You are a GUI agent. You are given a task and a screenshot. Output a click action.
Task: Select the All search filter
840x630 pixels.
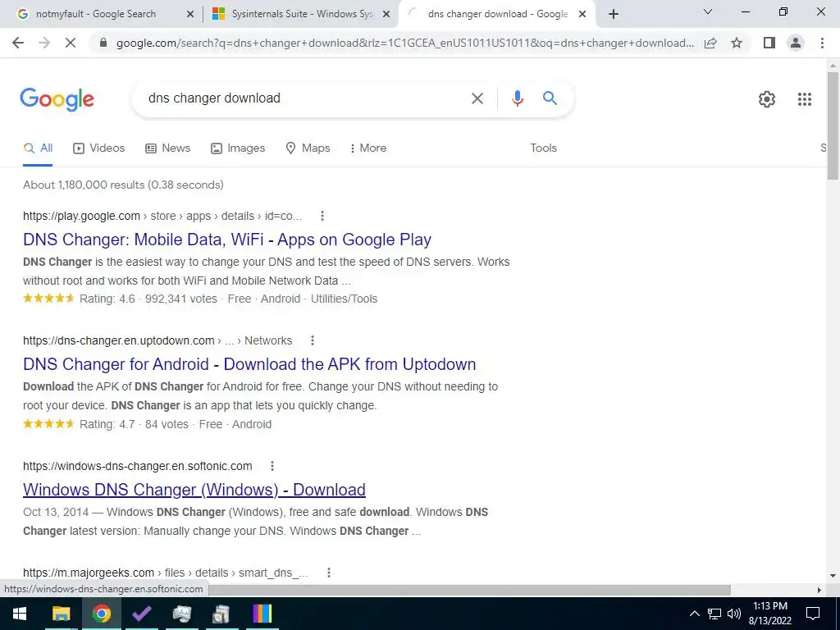(38, 148)
